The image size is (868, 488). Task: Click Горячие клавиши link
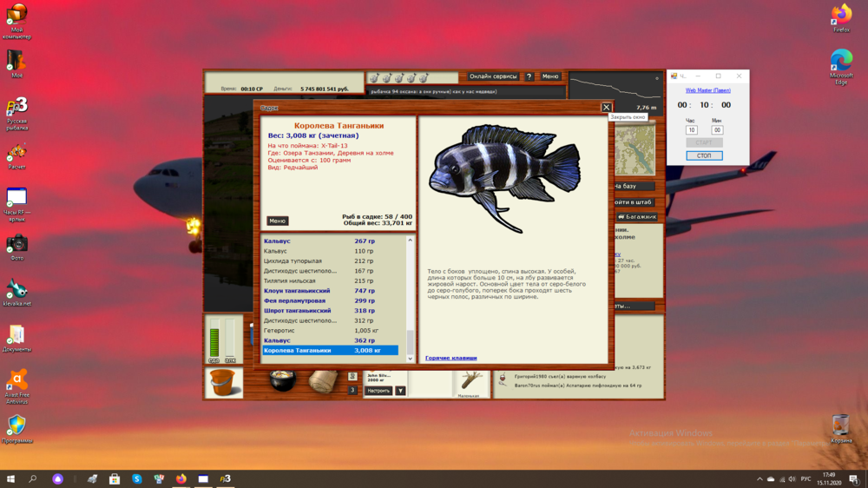pyautogui.click(x=450, y=358)
